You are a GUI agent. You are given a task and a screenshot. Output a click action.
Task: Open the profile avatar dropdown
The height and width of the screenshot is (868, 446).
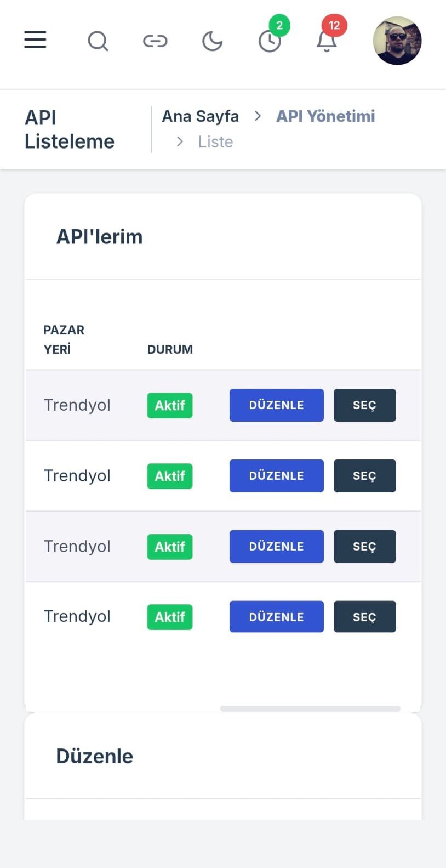point(397,41)
